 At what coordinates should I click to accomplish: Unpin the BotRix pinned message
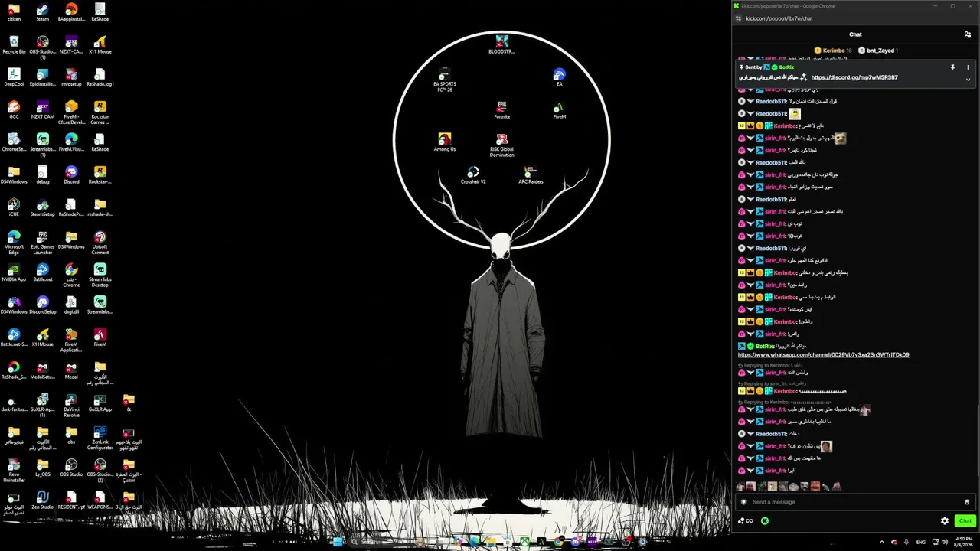point(952,67)
